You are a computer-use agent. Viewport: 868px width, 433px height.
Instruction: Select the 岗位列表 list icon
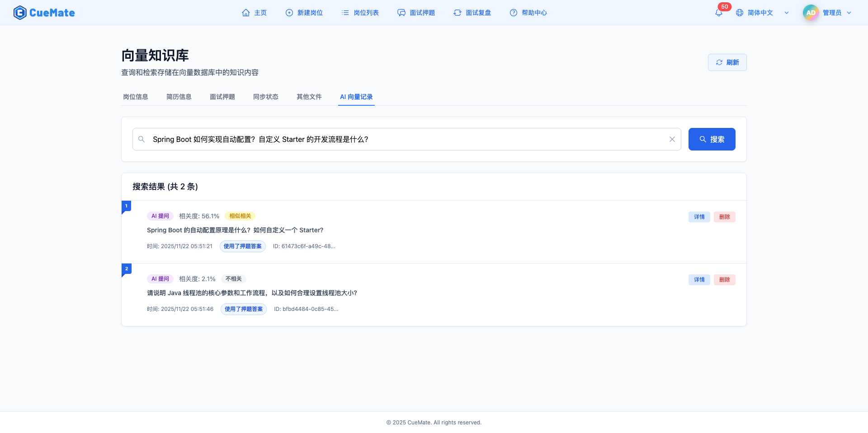[x=345, y=13]
